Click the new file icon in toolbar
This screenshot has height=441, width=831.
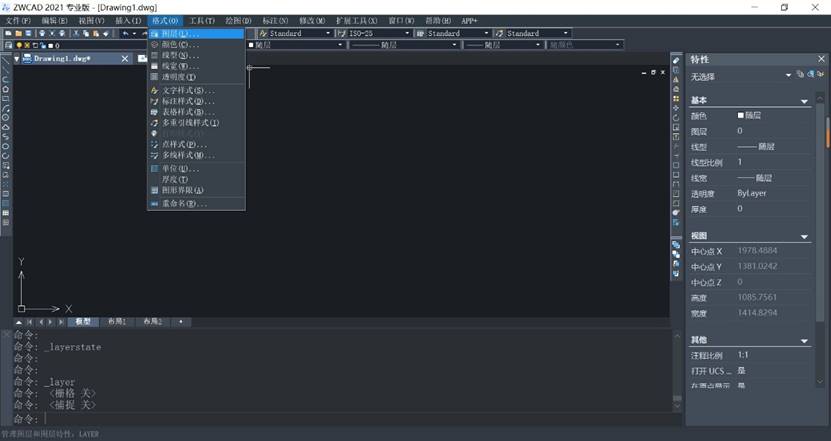pyautogui.click(x=7, y=33)
